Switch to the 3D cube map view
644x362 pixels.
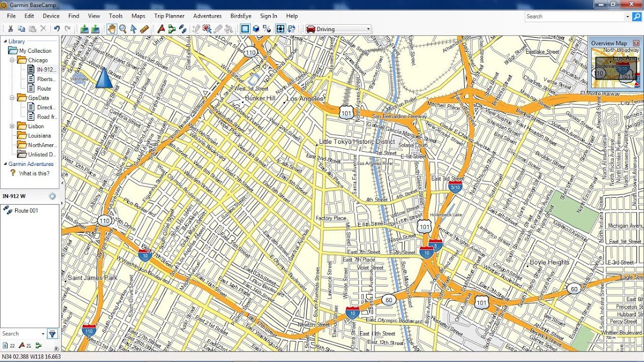(x=256, y=29)
